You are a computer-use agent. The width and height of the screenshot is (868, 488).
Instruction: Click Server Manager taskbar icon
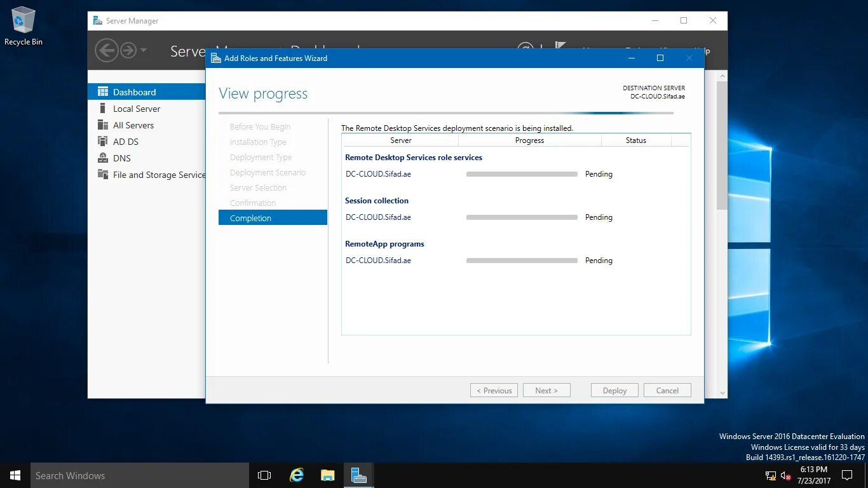358,475
